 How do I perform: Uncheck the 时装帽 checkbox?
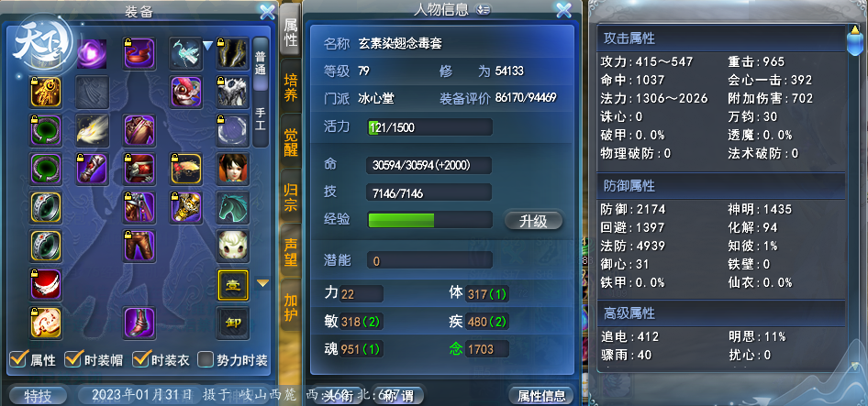coord(73,359)
